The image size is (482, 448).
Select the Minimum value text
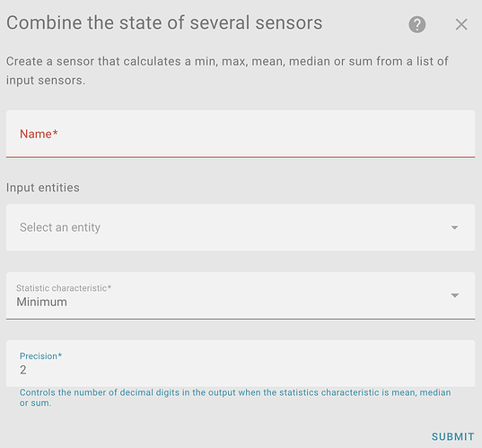click(41, 302)
